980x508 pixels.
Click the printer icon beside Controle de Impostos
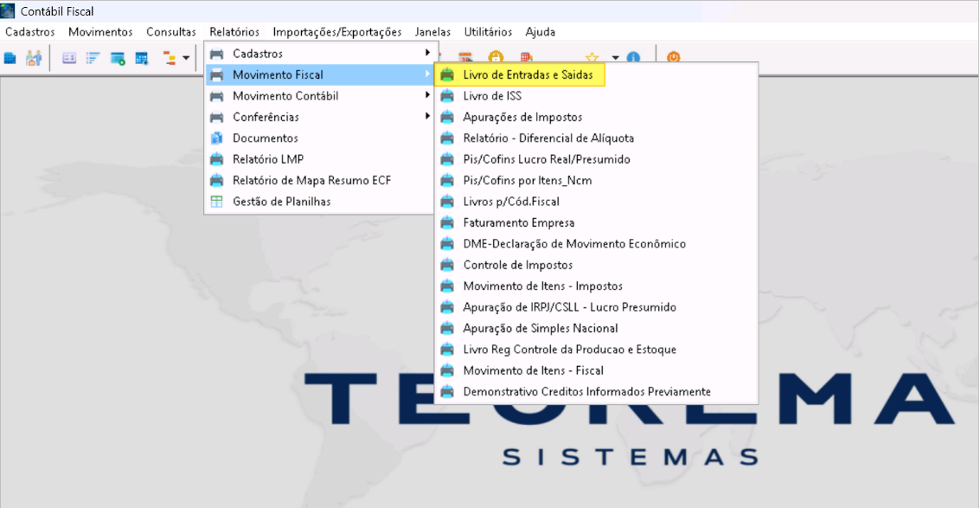click(447, 266)
